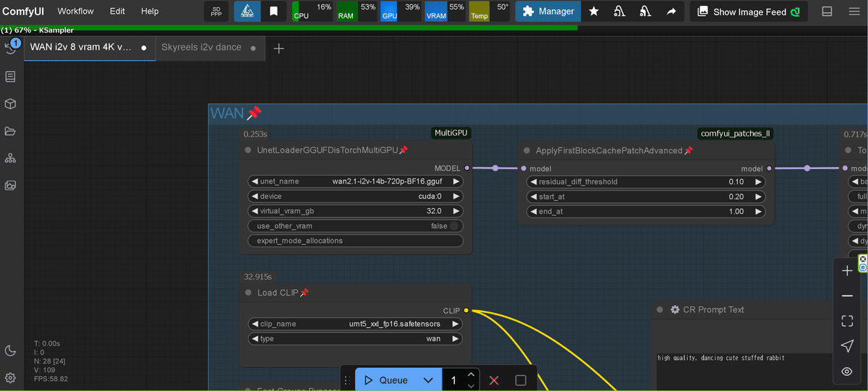
Task: Click the ComfyUI logo text
Action: (x=23, y=12)
